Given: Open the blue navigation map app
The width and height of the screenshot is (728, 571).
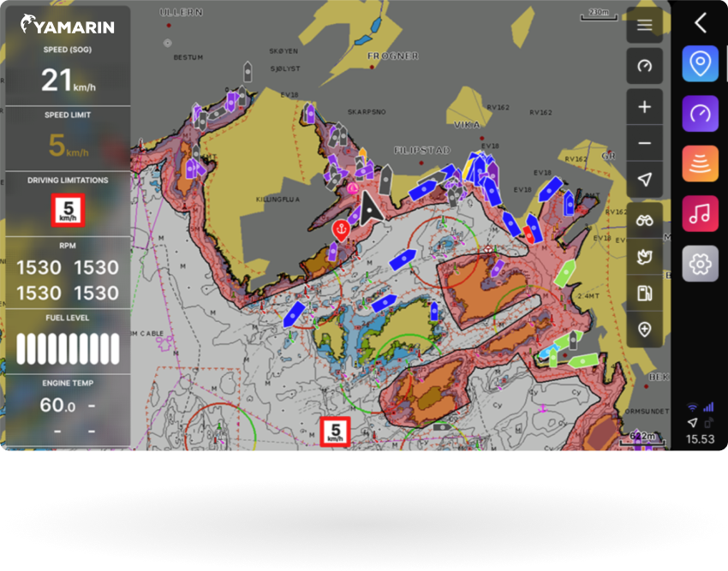Looking at the screenshot, I should click(700, 64).
